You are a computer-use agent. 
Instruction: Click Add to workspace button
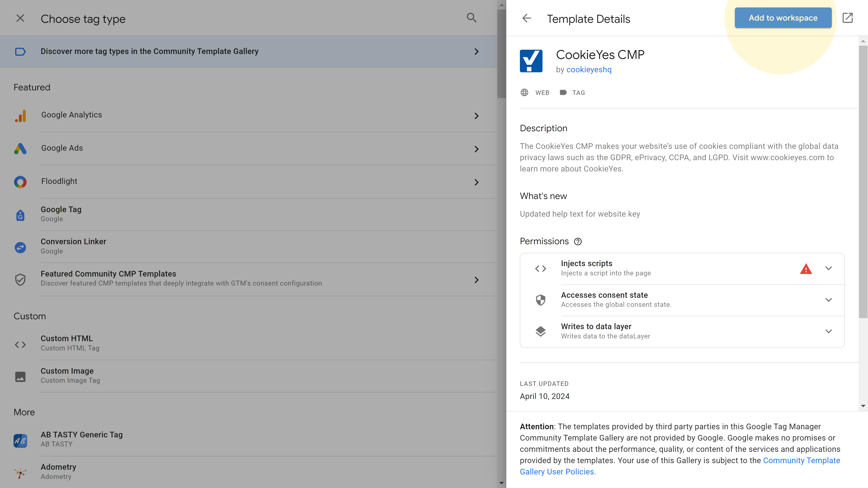coord(783,18)
